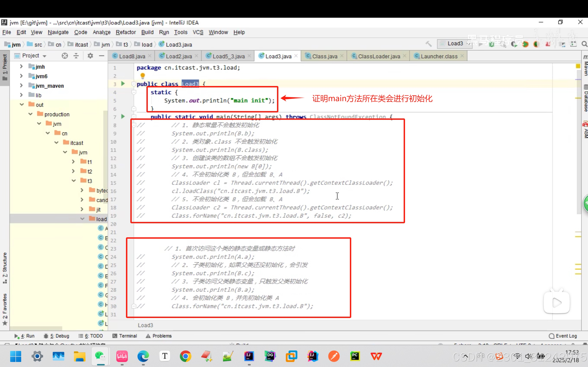The height and width of the screenshot is (367, 588).
Task: Expand the jvm_maven module node
Action: pos(21,86)
